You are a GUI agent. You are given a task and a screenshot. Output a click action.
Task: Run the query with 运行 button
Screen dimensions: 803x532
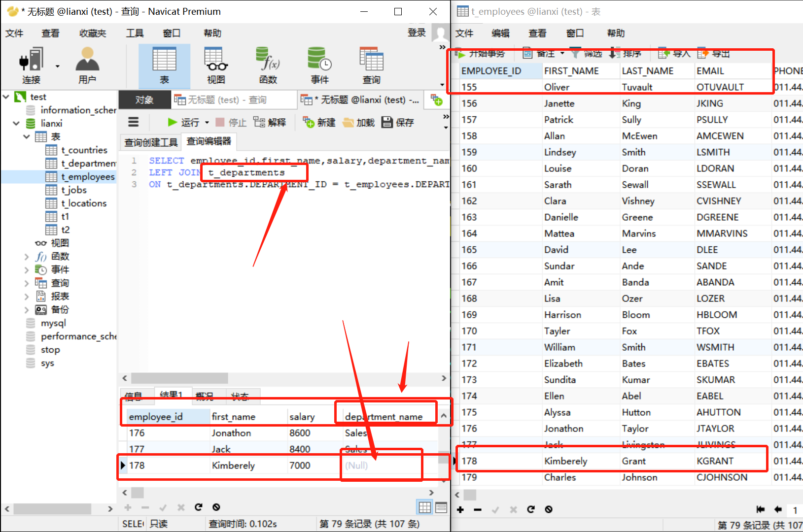click(x=183, y=122)
